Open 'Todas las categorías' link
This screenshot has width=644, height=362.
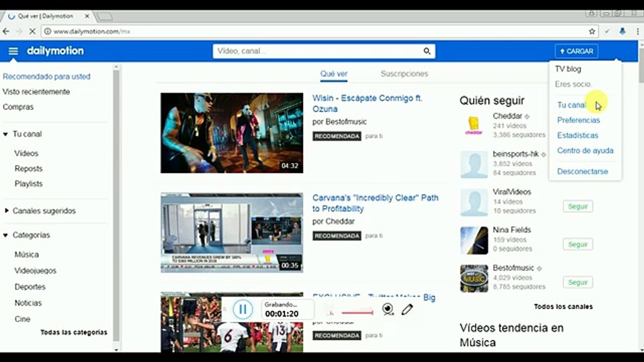[x=74, y=332]
